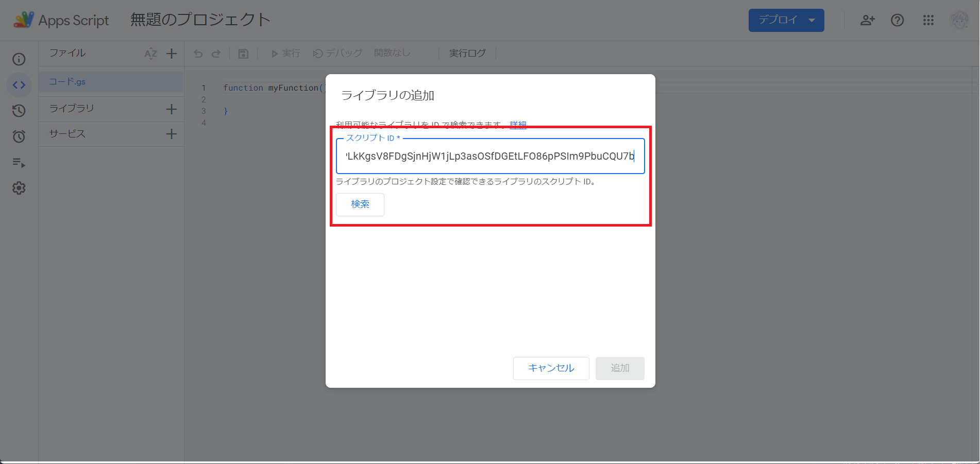Open the Triggers panel
980x464 pixels.
click(x=19, y=136)
